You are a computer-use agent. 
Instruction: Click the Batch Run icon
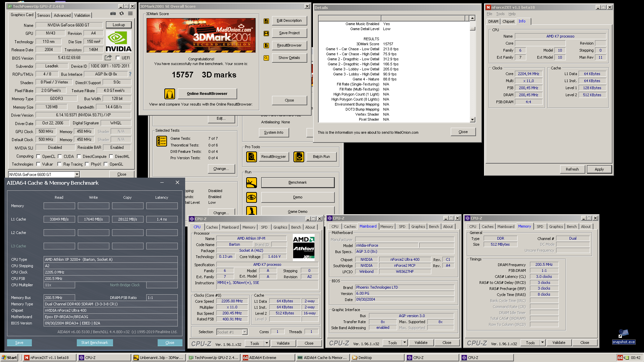click(x=299, y=157)
